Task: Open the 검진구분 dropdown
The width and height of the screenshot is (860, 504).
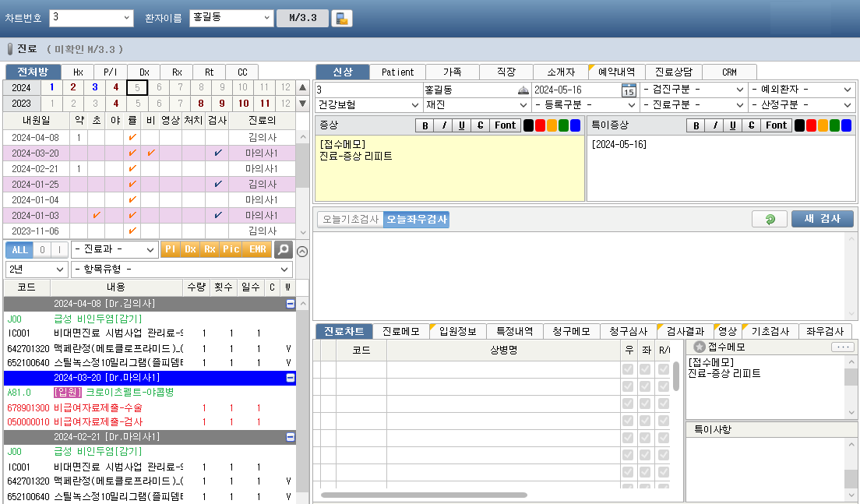Action: point(693,90)
